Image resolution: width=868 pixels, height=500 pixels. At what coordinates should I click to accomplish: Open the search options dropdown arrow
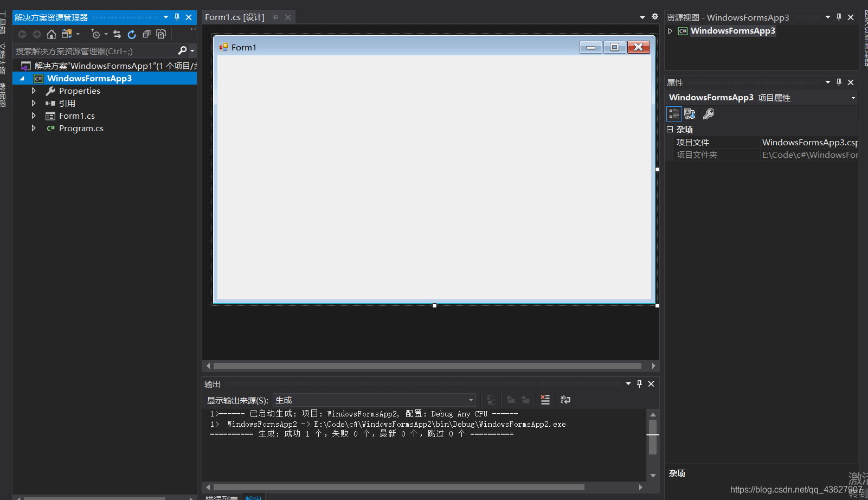192,51
